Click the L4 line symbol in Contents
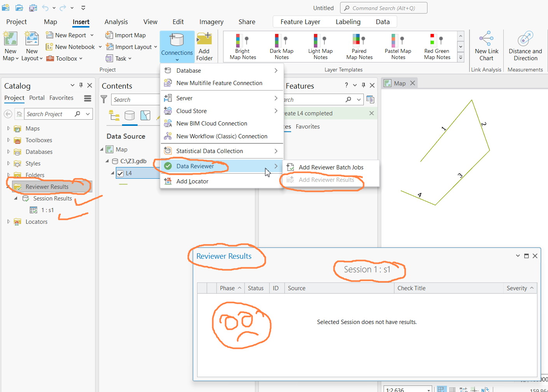548x392 pixels. coord(123,184)
